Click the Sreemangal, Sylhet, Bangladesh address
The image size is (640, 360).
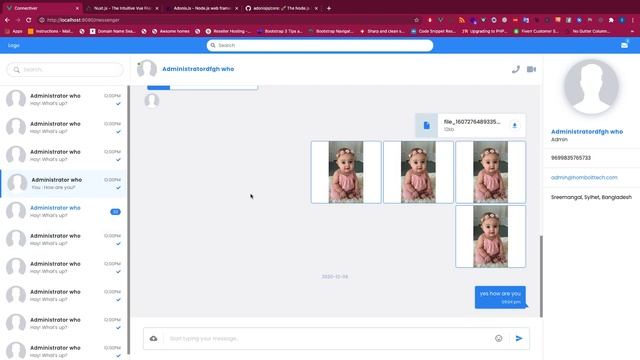[x=591, y=197]
